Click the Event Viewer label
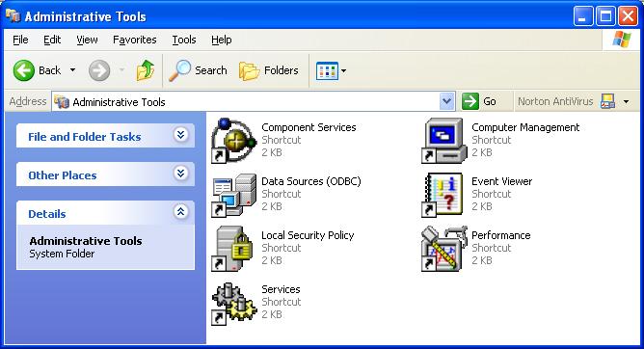 (x=502, y=181)
